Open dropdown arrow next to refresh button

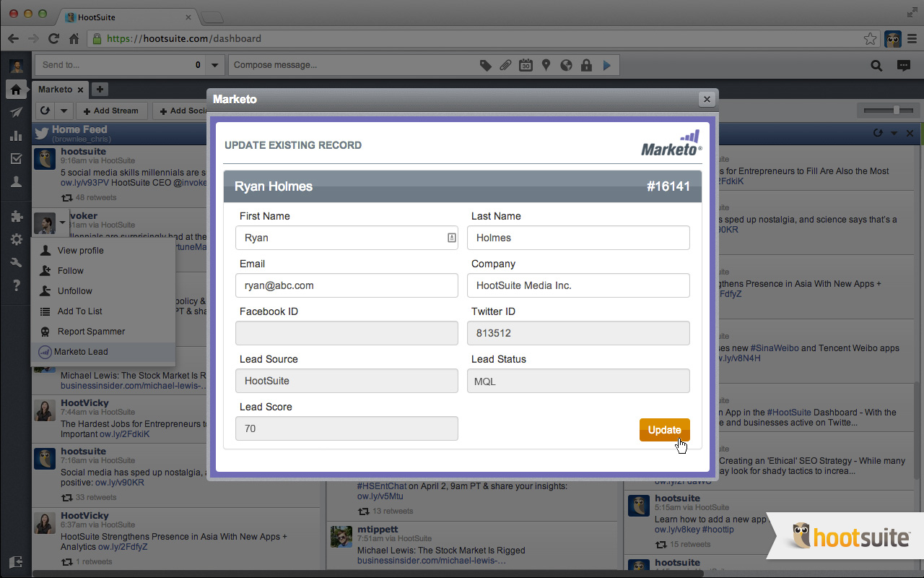coord(64,111)
